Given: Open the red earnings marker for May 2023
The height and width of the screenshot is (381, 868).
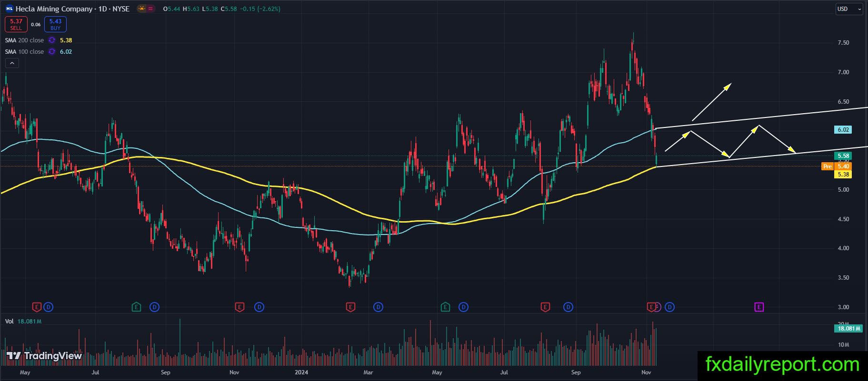Looking at the screenshot, I should click(x=37, y=307).
